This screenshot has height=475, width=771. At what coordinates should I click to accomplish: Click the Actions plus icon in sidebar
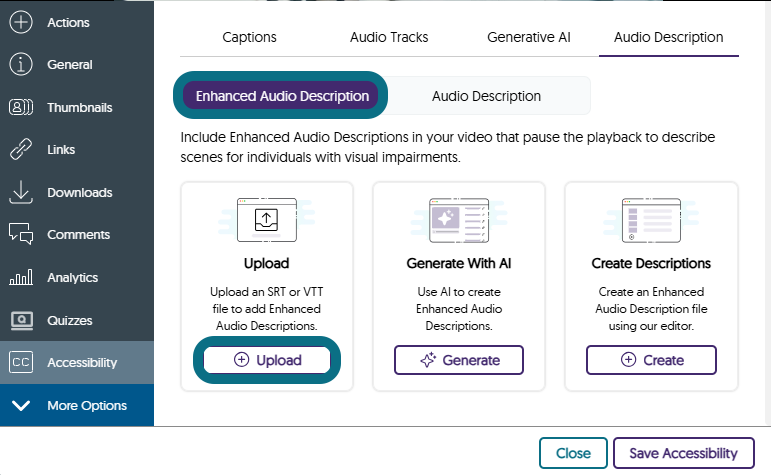tap(21, 22)
